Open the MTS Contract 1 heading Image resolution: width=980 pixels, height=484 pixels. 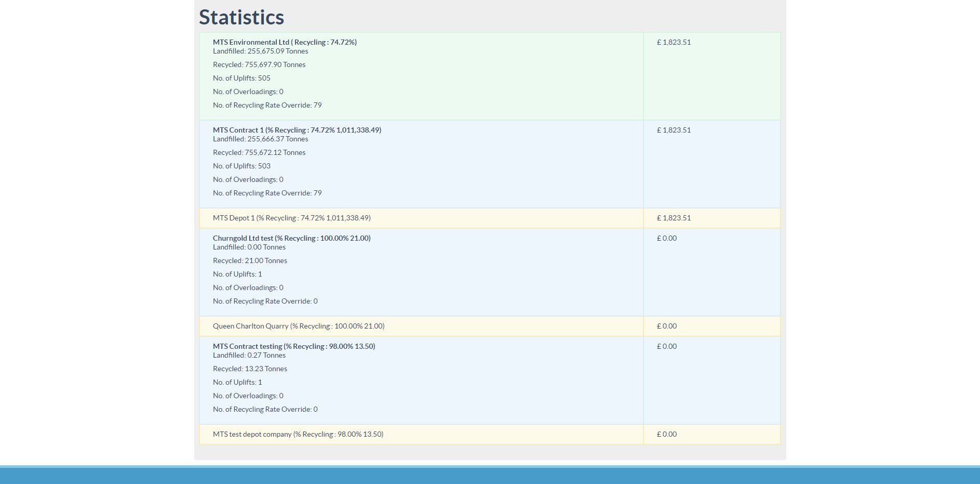click(297, 130)
